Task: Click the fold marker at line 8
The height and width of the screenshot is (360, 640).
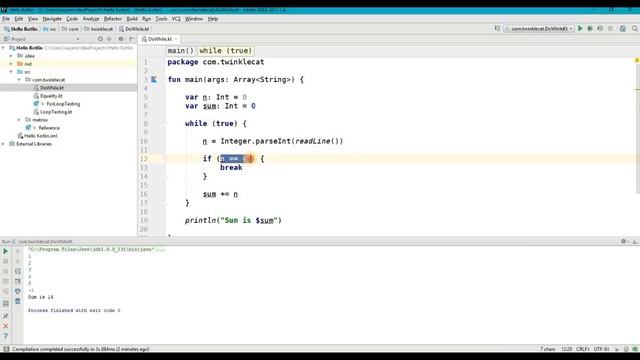Action: [165, 124]
